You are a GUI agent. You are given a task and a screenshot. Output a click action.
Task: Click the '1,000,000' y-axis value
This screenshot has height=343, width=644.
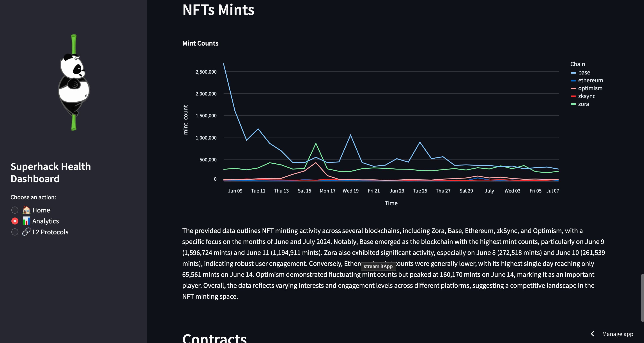coord(206,138)
